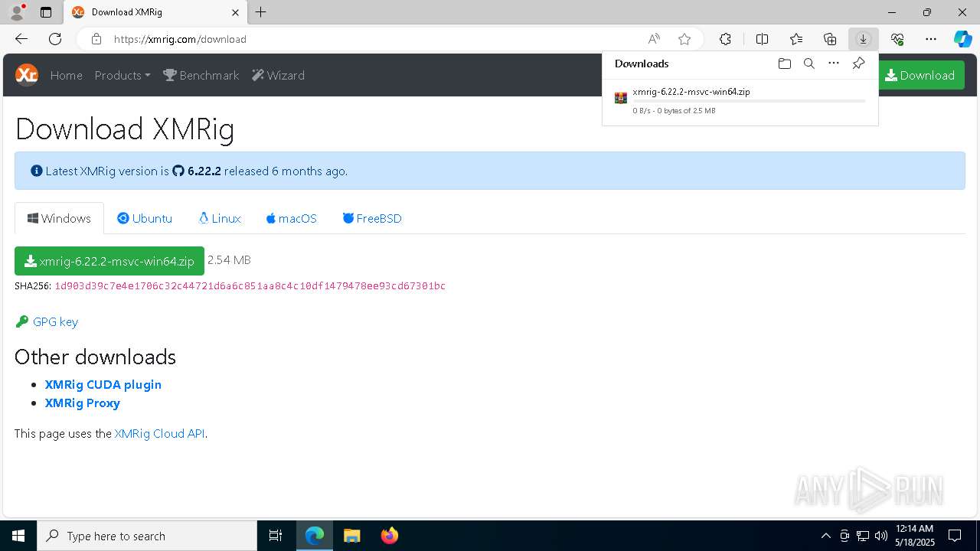Open tab actions menu icon
Screen dimensions: 980x551
click(x=46, y=12)
